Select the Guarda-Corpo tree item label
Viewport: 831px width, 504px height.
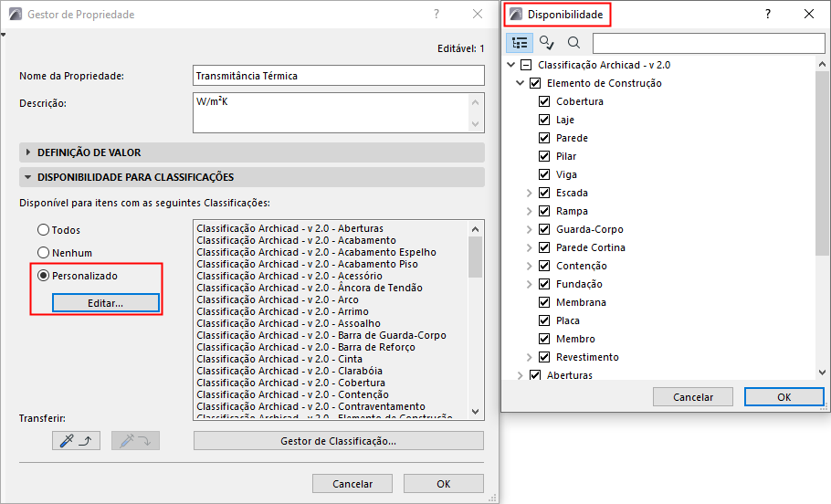589,229
